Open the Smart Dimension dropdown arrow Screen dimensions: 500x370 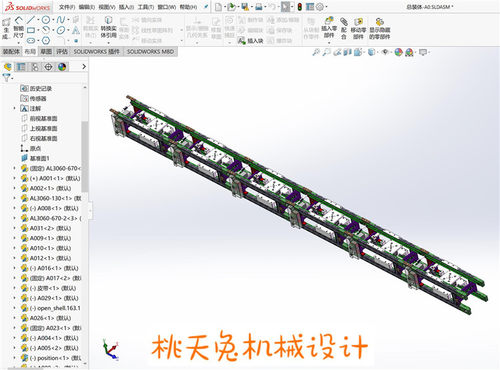18,43
